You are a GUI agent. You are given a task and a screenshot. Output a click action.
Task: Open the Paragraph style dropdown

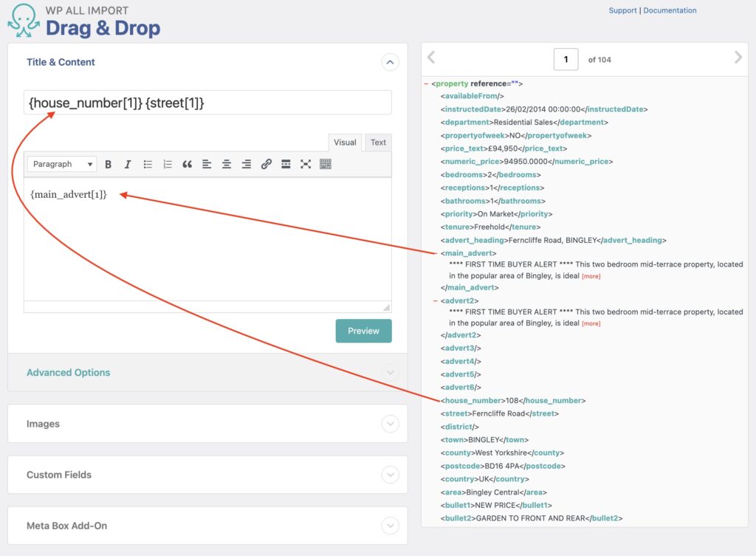point(61,164)
